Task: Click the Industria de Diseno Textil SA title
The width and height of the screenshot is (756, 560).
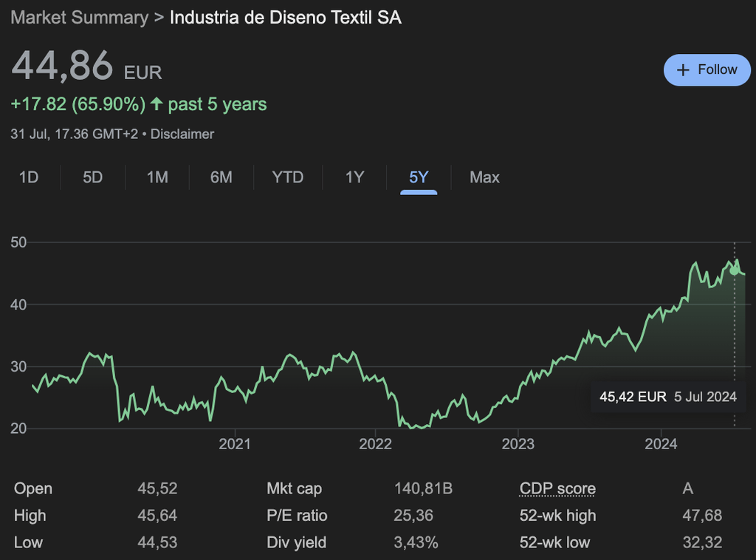Action: (x=286, y=18)
